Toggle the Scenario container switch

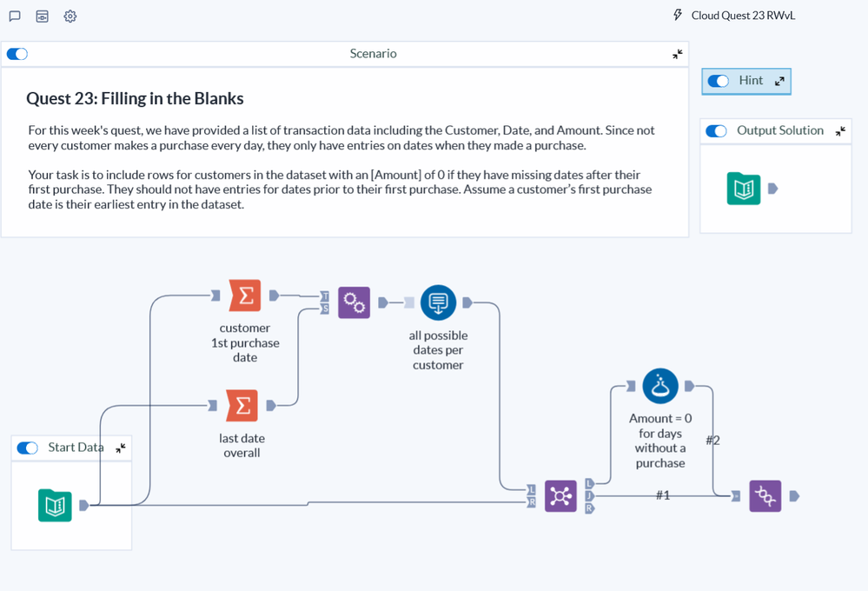(x=17, y=54)
